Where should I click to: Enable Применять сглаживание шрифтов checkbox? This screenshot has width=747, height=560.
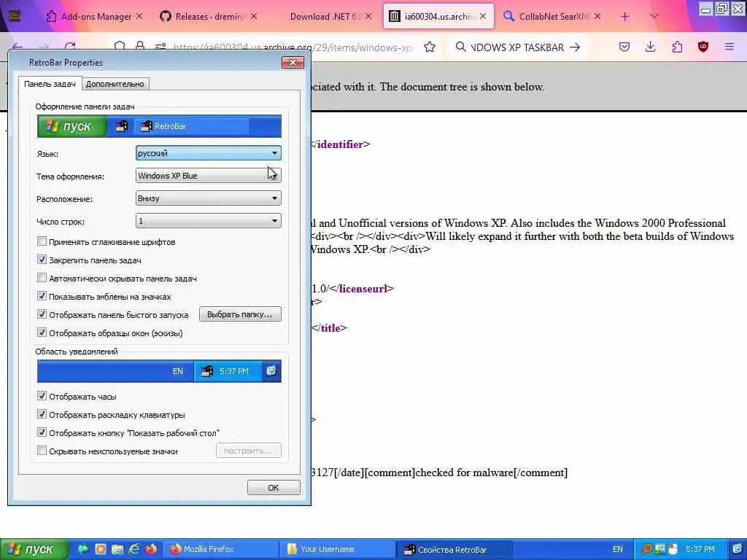click(42, 241)
